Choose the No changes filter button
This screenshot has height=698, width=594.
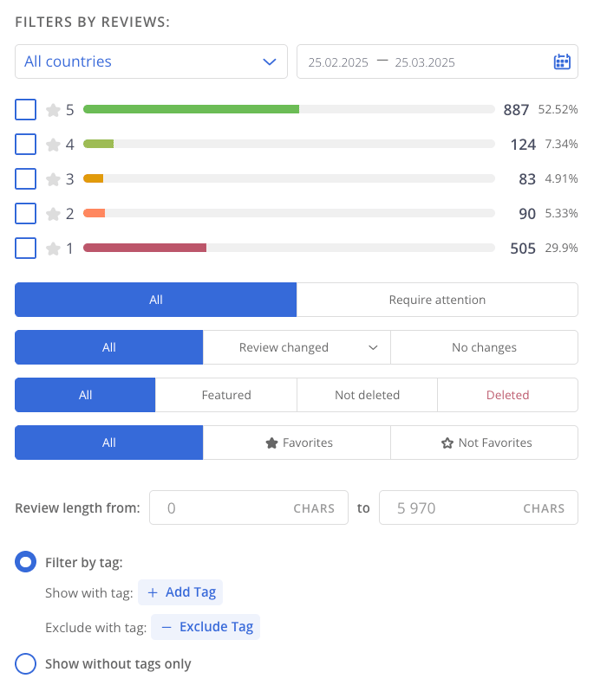click(484, 347)
